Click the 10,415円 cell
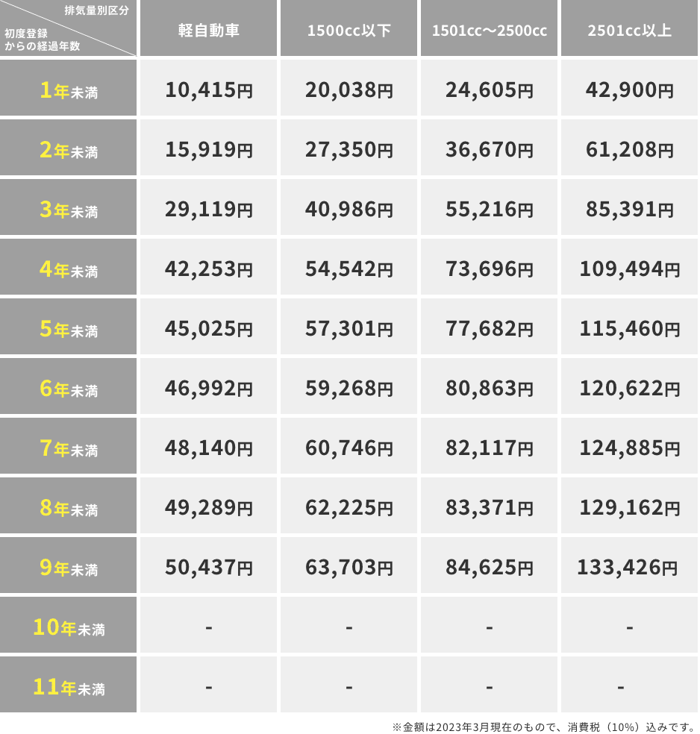The height and width of the screenshot is (734, 700). tap(208, 90)
